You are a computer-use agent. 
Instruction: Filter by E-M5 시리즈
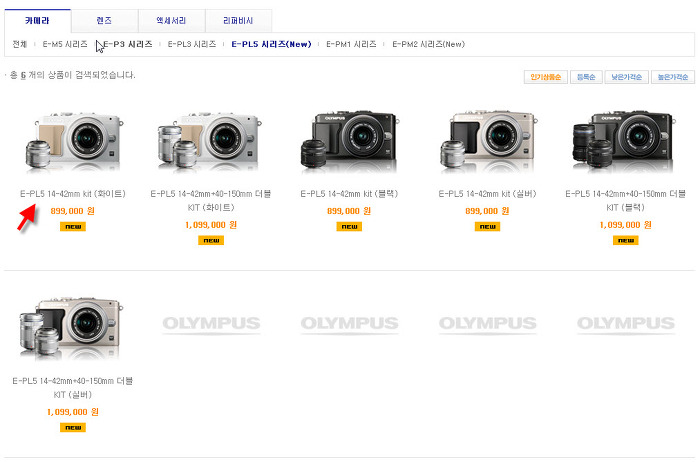tap(64, 44)
